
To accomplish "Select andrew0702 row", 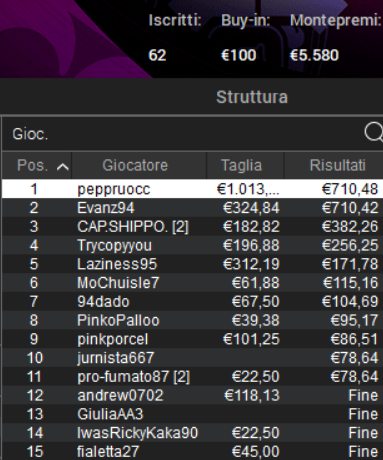I will click(x=192, y=395).
